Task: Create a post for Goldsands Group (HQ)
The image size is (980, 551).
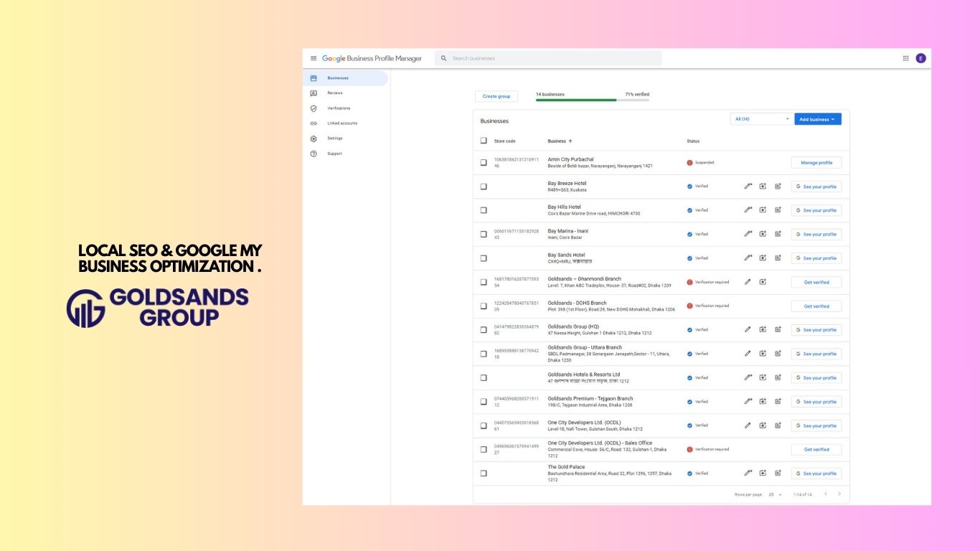Action: tap(778, 330)
